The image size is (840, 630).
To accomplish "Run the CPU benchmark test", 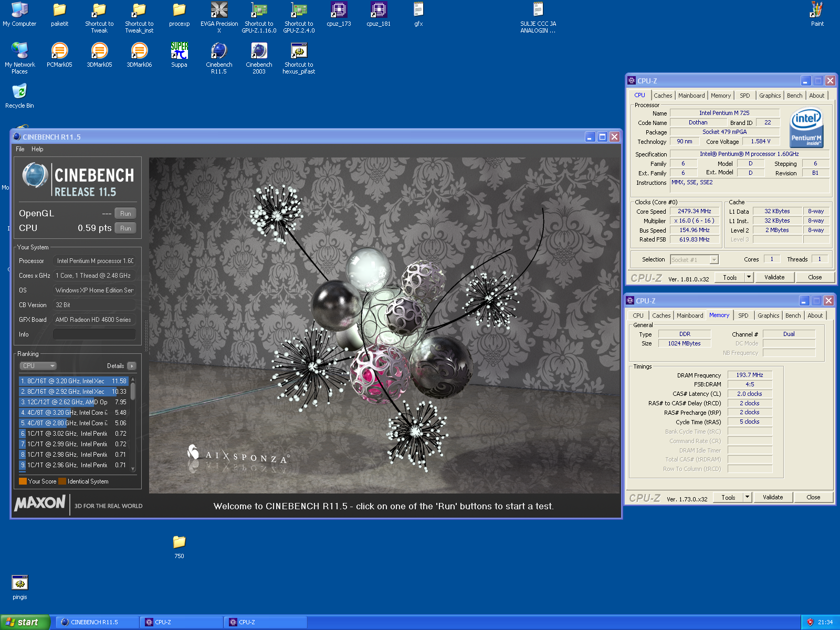I will coord(125,228).
